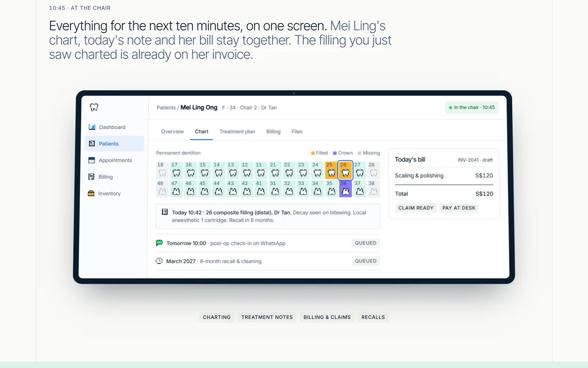This screenshot has height=368, width=588.
Task: Click the CHARTING feature tag
Action: coord(217,317)
